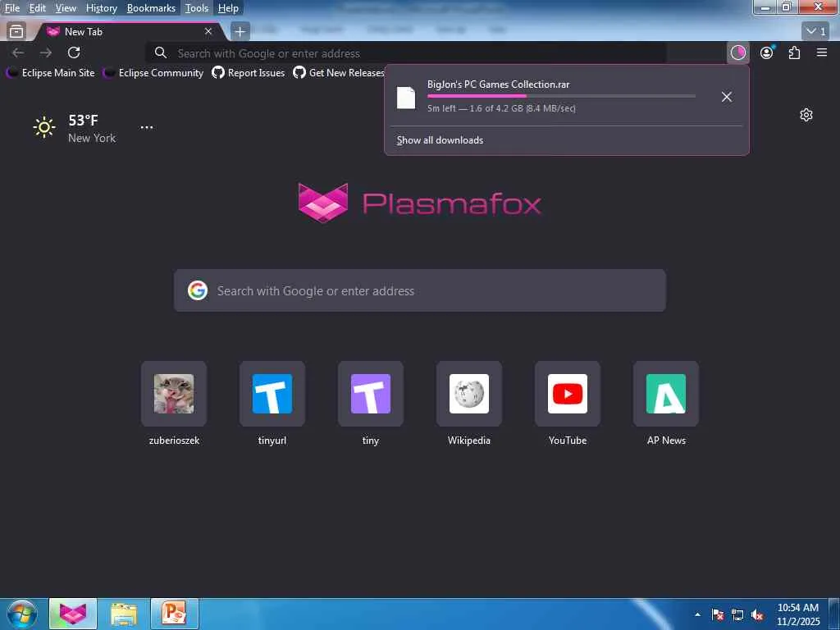Open the Windows Start menu
The image size is (840, 630).
coord(22,614)
